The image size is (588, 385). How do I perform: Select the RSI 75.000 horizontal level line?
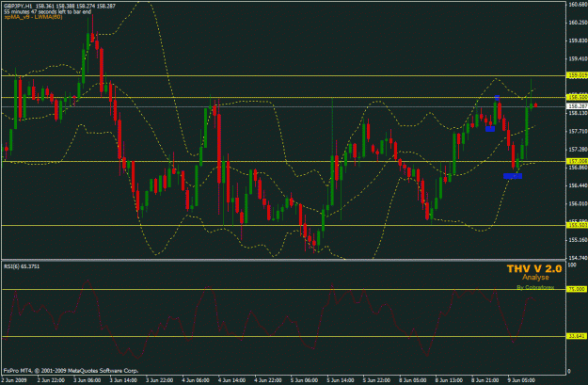click(283, 289)
